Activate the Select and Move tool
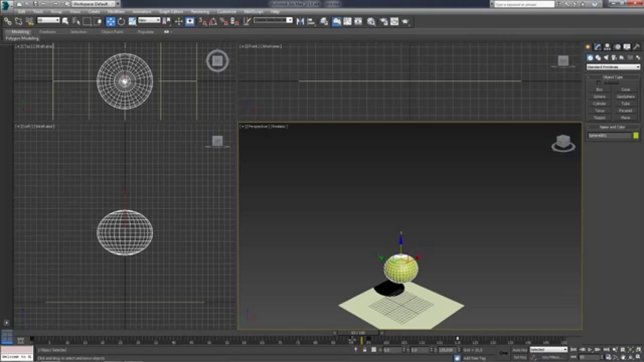Screen dimensions: 644x362 [x=110, y=21]
